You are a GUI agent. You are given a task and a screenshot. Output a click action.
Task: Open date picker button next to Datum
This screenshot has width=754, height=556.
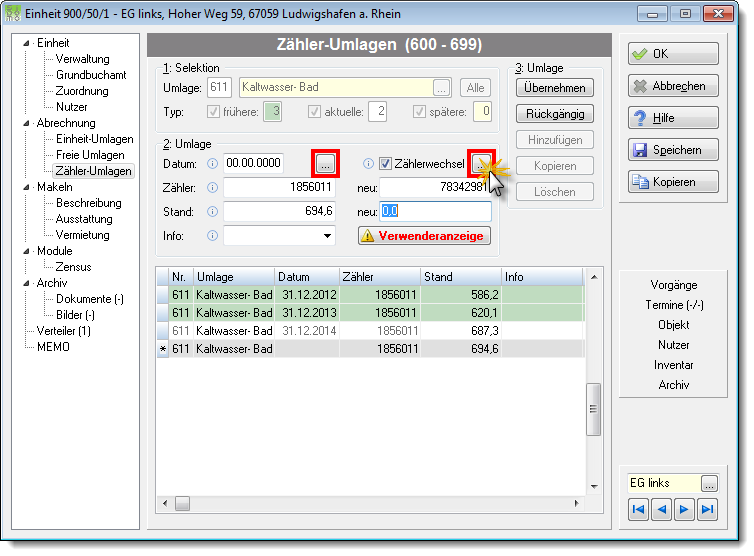coord(326,164)
